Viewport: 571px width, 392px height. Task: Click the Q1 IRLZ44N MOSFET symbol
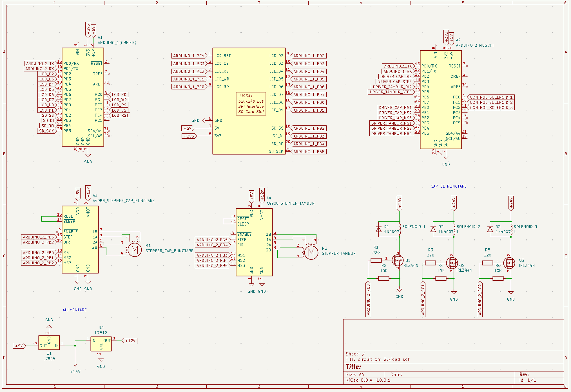(398, 260)
